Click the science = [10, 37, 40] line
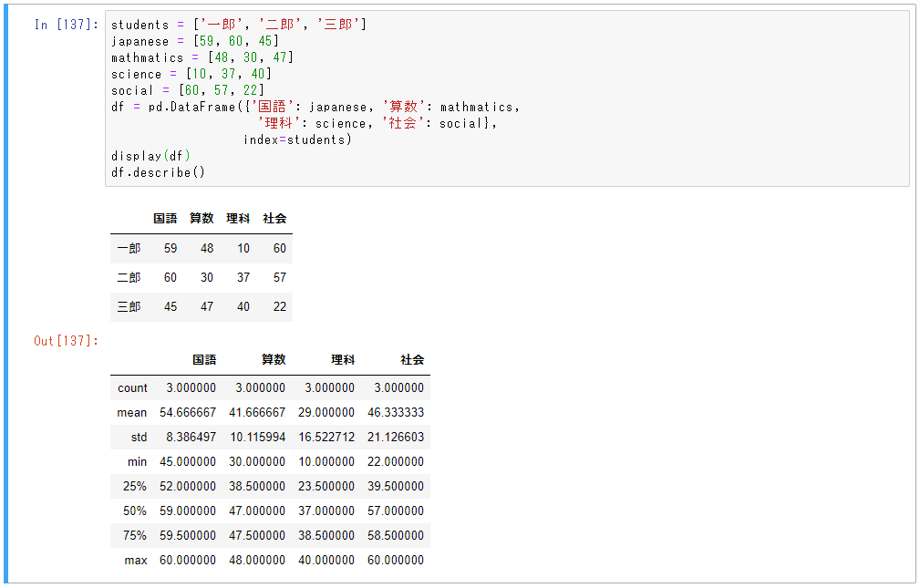Viewport: 920px width, 588px height. point(191,74)
